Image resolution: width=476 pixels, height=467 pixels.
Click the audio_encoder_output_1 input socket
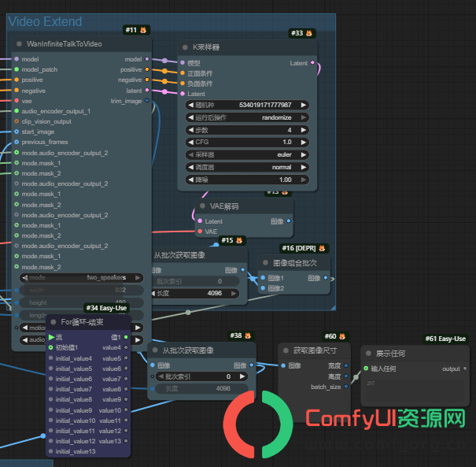17,111
